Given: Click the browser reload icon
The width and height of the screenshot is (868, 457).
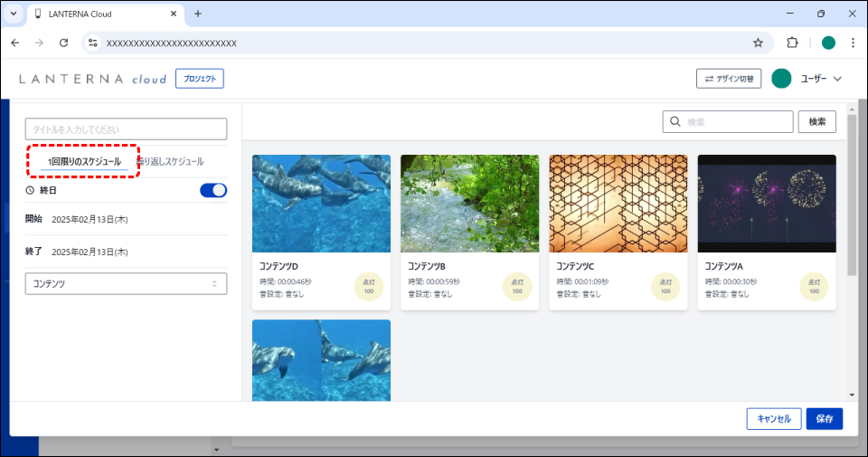Looking at the screenshot, I should 63,43.
